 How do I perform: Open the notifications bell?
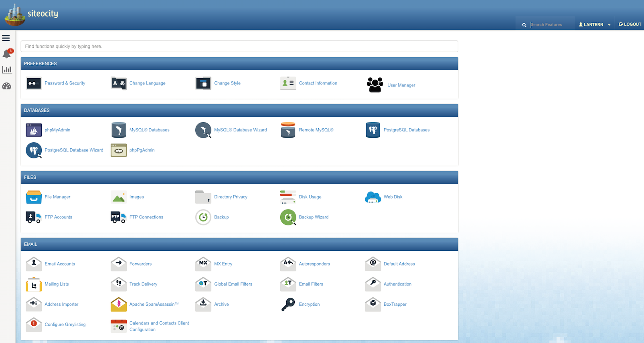pos(7,54)
